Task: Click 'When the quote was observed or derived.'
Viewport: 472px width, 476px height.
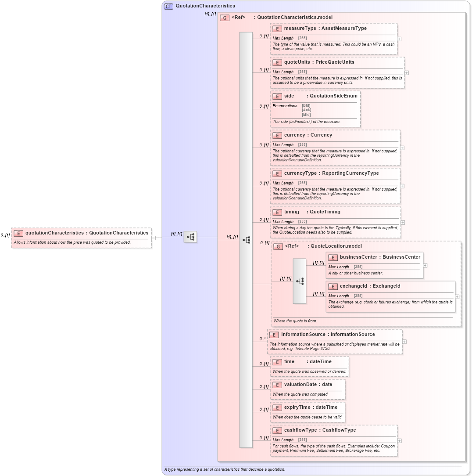Action: [x=309, y=371]
